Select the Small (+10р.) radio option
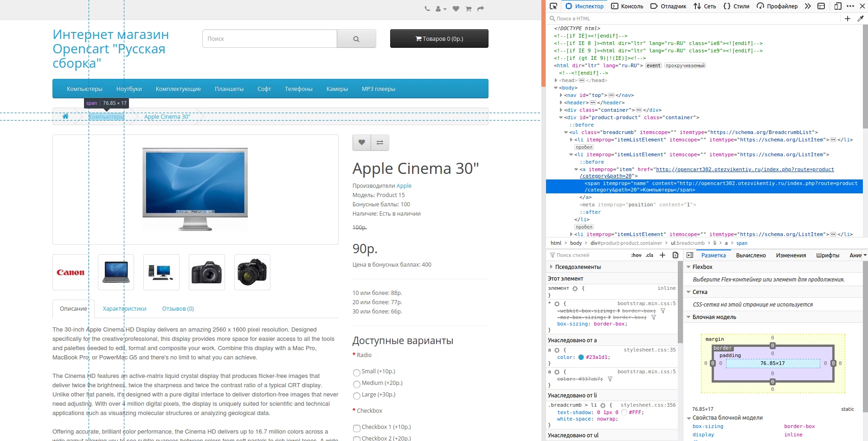868x441 pixels. 356,372
